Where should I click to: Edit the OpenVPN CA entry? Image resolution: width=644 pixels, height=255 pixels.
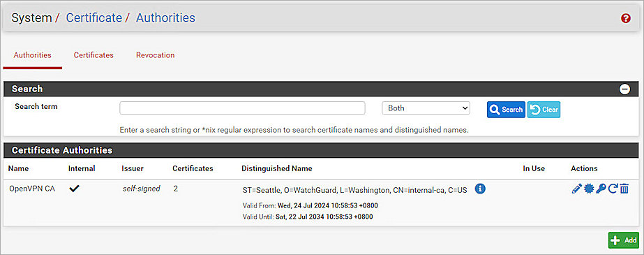click(x=576, y=189)
